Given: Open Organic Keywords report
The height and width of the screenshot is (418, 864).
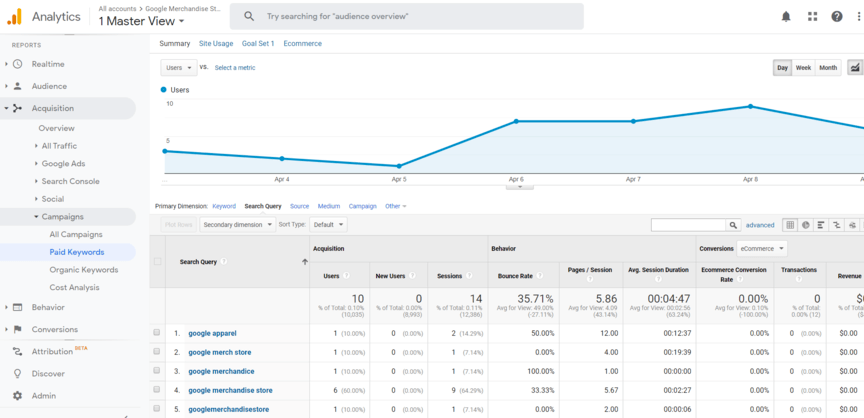Looking at the screenshot, I should [84, 270].
